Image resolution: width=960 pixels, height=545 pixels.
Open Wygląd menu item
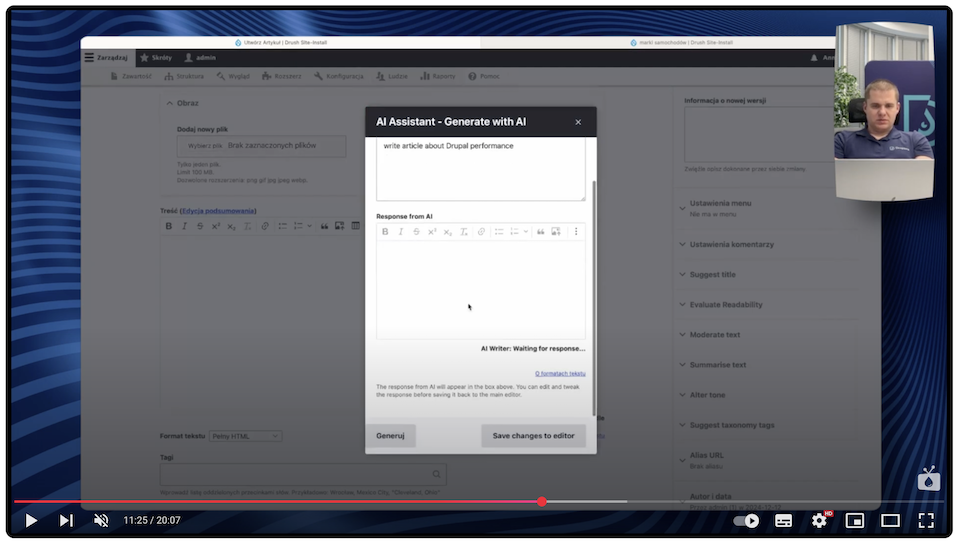click(233, 77)
